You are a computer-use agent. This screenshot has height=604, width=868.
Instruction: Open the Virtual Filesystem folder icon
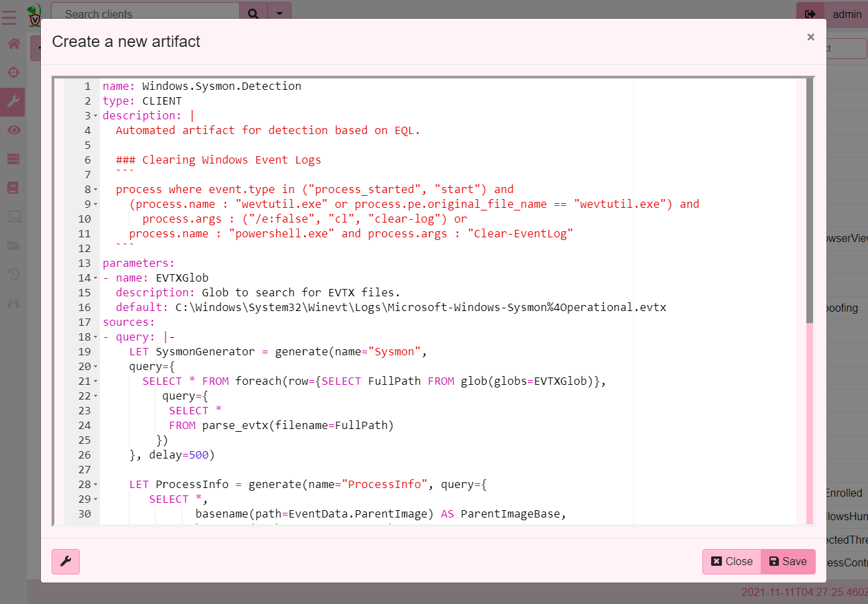coord(13,245)
